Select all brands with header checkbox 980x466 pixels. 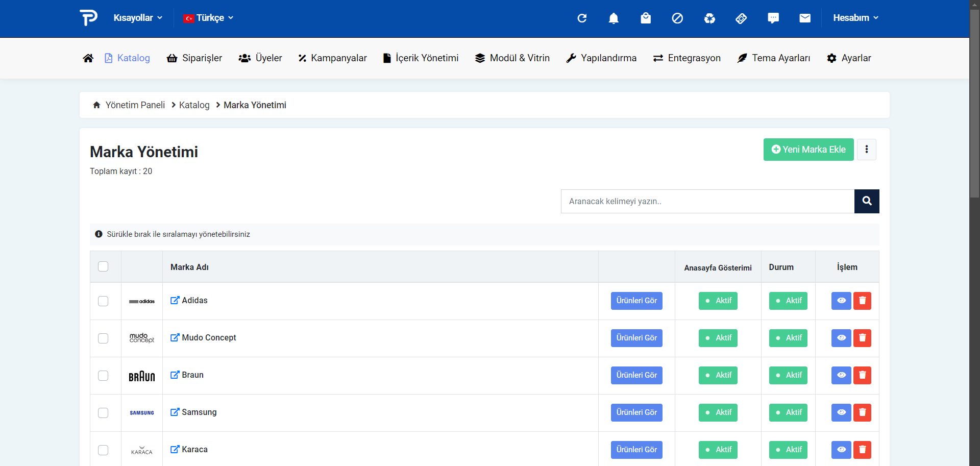click(x=103, y=266)
